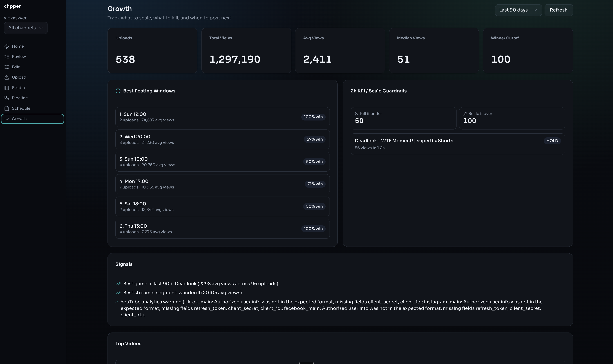
Task: Open Deadlock - WTF Moment video entry
Action: (458, 144)
